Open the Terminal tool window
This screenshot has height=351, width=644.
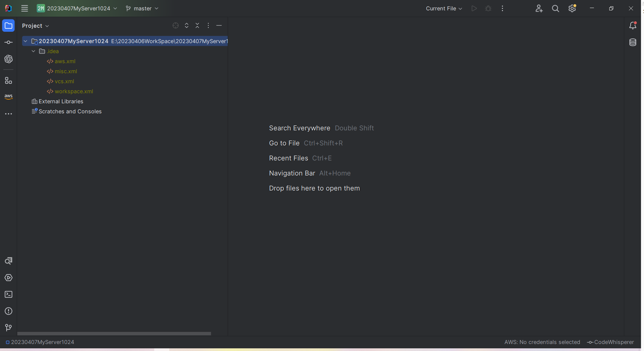click(x=8, y=295)
